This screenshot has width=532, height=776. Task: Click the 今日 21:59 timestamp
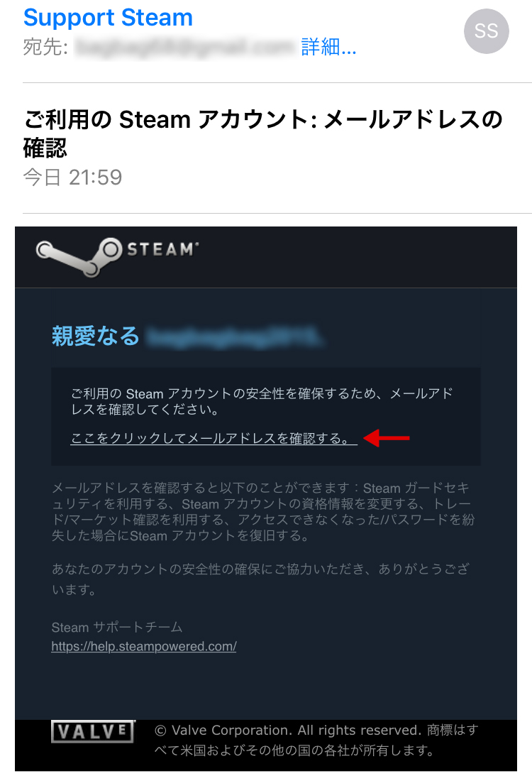(72, 177)
